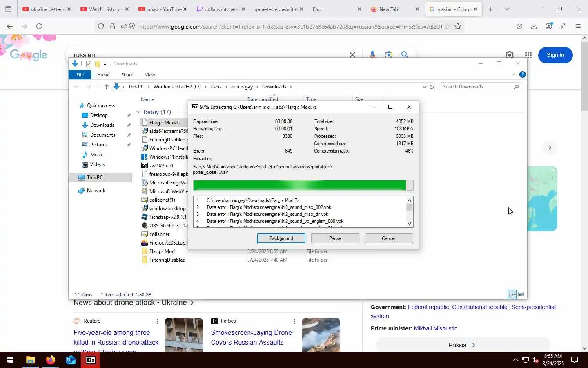Start Google voice search

click(x=372, y=54)
